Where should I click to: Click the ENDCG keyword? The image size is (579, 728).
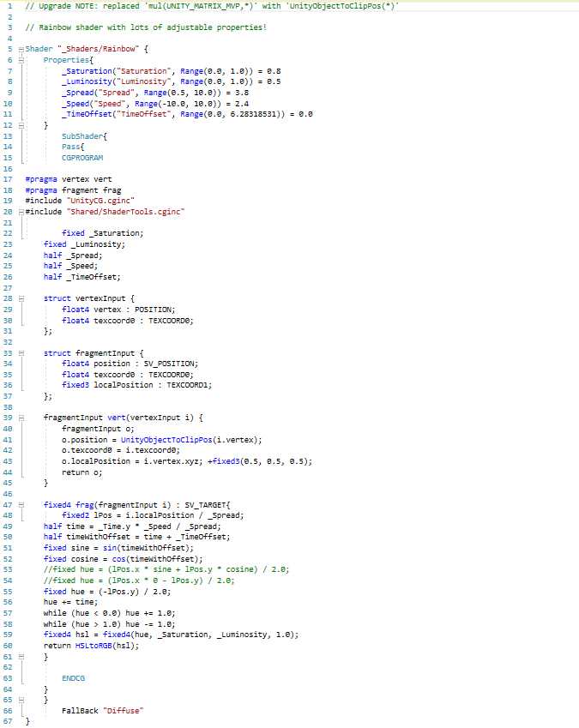(75, 678)
